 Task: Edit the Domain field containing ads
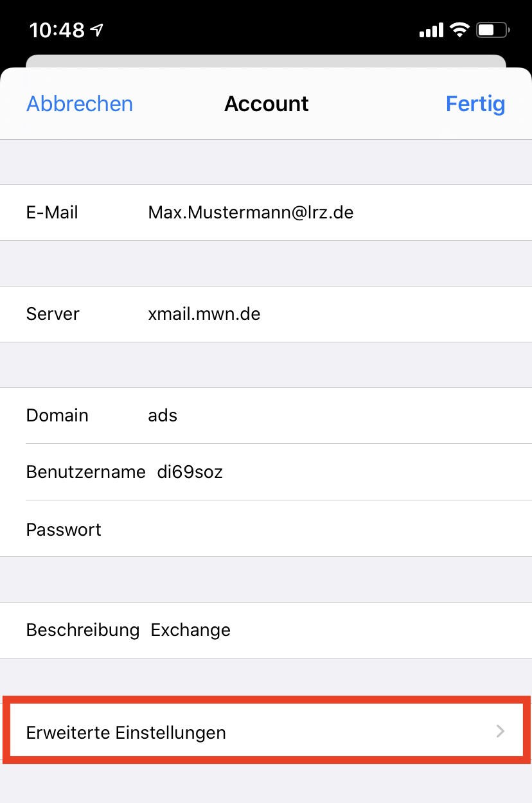coord(163,416)
